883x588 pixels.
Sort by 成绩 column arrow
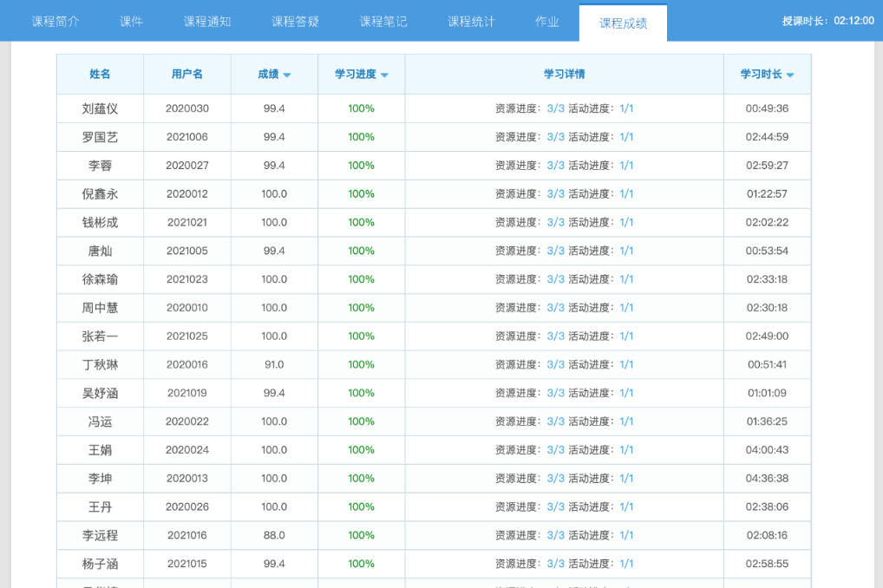coord(287,75)
